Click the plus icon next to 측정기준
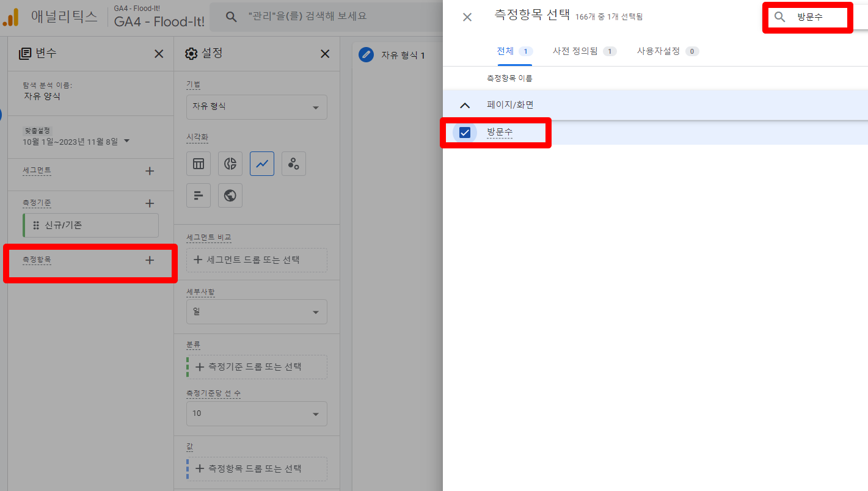Image resolution: width=868 pixels, height=491 pixels. (150, 203)
